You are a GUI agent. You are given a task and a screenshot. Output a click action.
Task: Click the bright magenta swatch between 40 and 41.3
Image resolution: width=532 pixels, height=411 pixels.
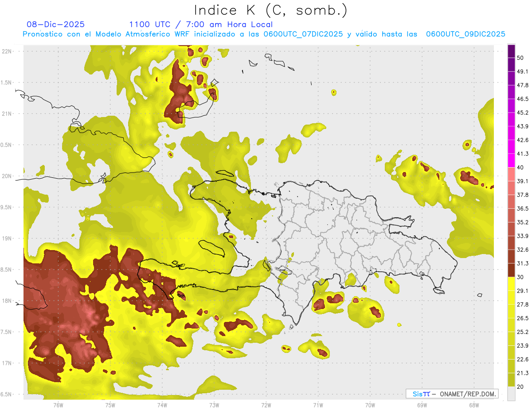point(511,160)
